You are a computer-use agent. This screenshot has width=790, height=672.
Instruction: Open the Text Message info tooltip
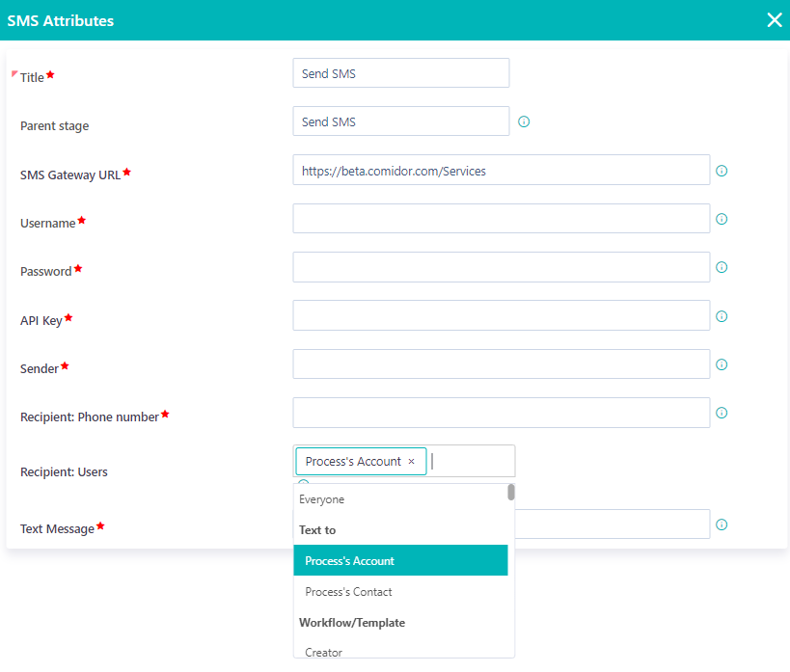tap(722, 524)
